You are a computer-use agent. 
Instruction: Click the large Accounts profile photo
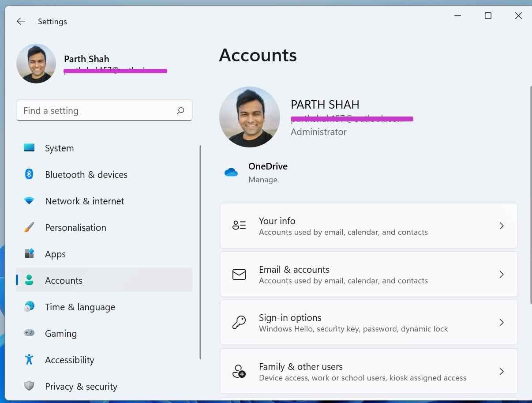(x=250, y=117)
